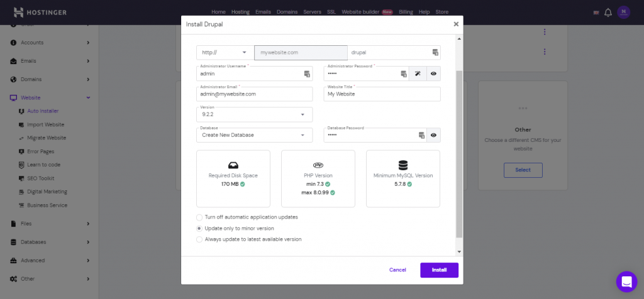Click copy icon in Administrator Password field

point(404,74)
